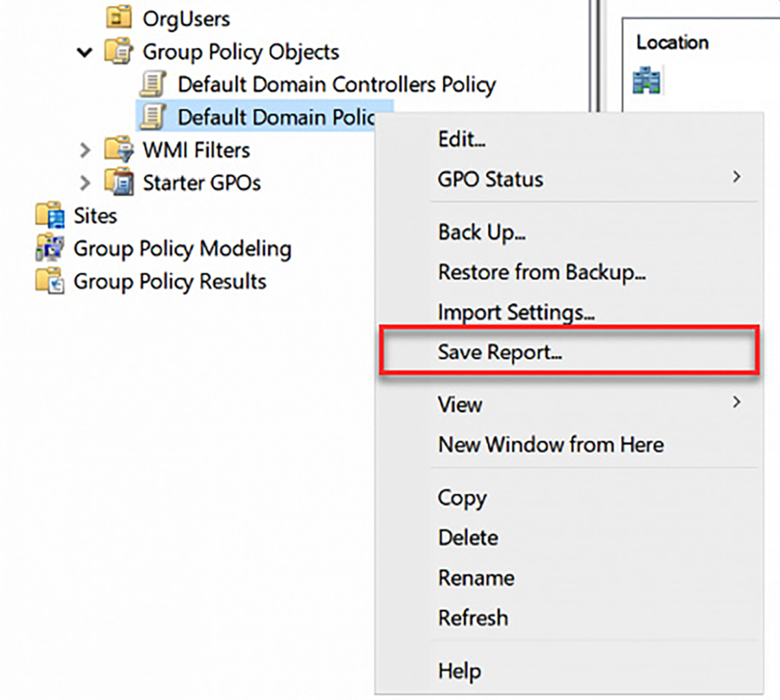Click the Group Policy Results icon
This screenshot has height=700, width=780.
pos(49,281)
